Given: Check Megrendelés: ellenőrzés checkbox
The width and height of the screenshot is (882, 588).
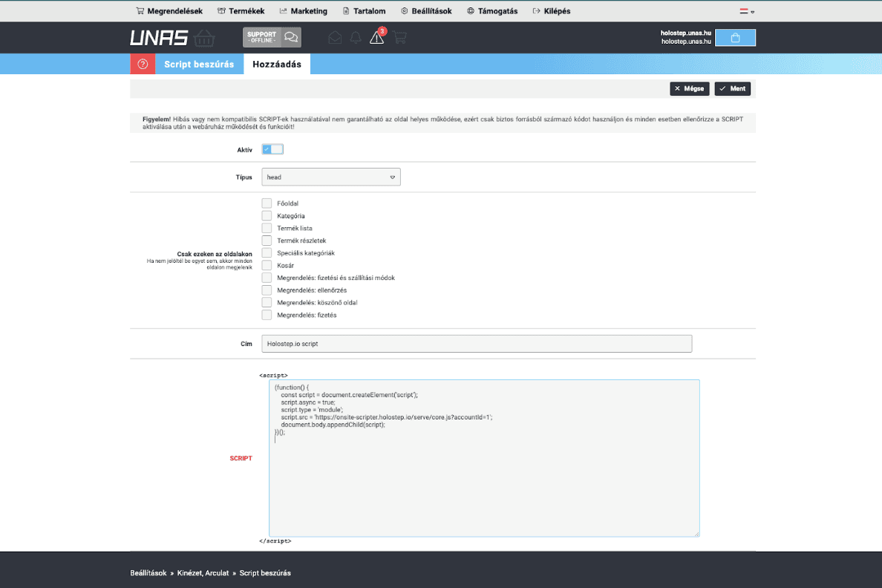Looking at the screenshot, I should coord(267,290).
